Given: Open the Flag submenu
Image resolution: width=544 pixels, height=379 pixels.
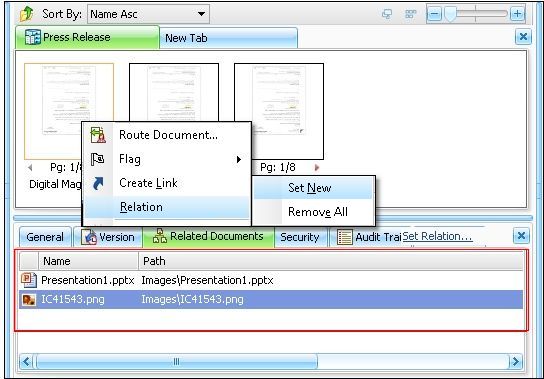Looking at the screenshot, I should tap(167, 159).
